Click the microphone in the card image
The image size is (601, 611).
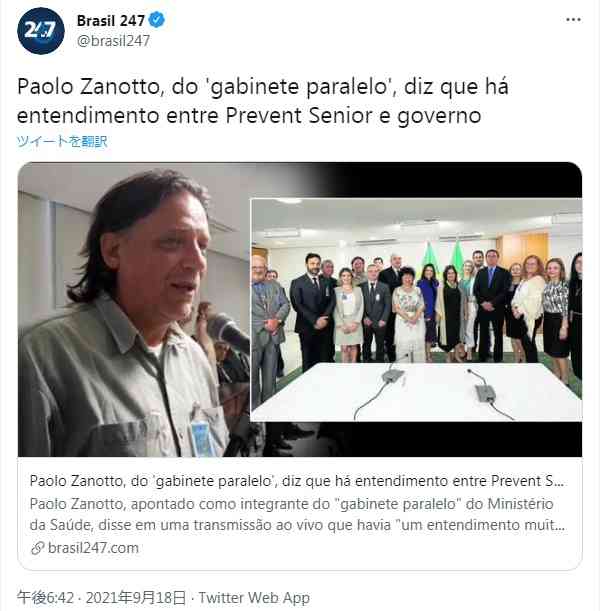pos(228,332)
